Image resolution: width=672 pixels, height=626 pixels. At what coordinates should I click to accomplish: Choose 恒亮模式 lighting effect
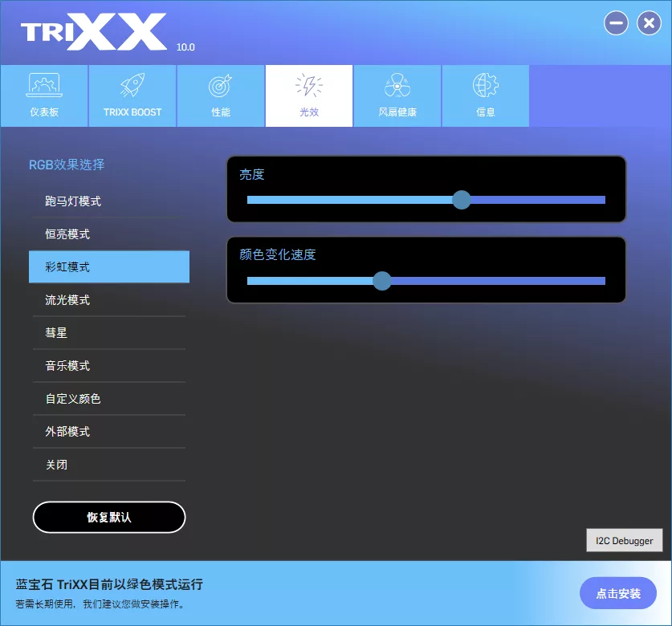point(109,234)
